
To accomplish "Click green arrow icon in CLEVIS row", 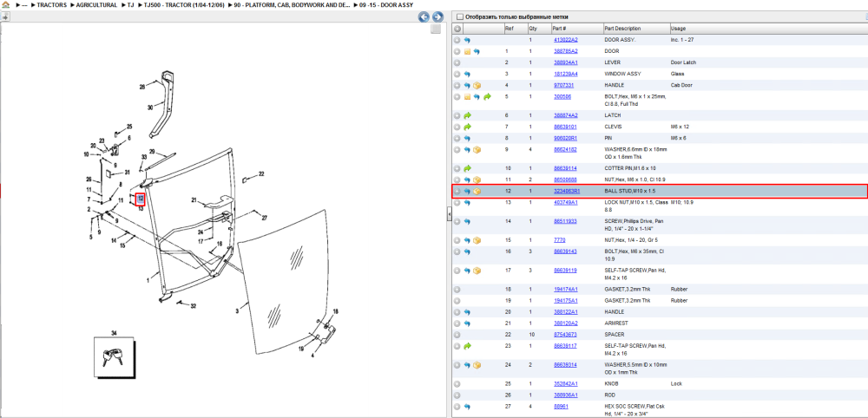I will [467, 127].
